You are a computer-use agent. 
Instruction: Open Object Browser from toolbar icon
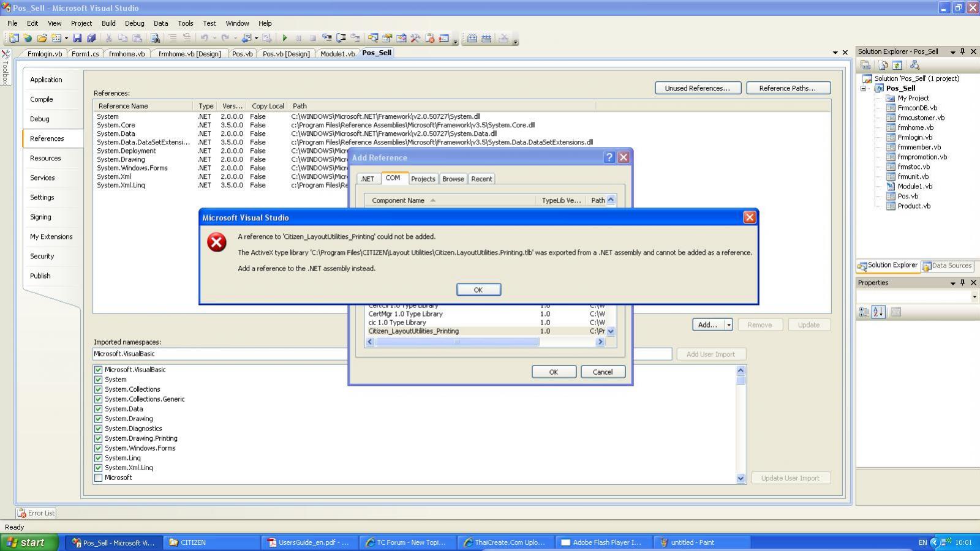[x=401, y=38]
